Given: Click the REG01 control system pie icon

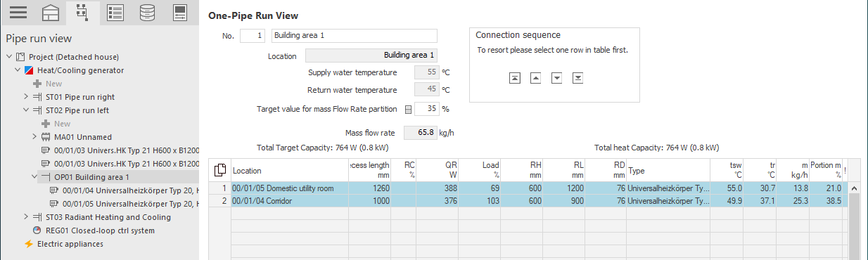Looking at the screenshot, I should click(x=37, y=230).
